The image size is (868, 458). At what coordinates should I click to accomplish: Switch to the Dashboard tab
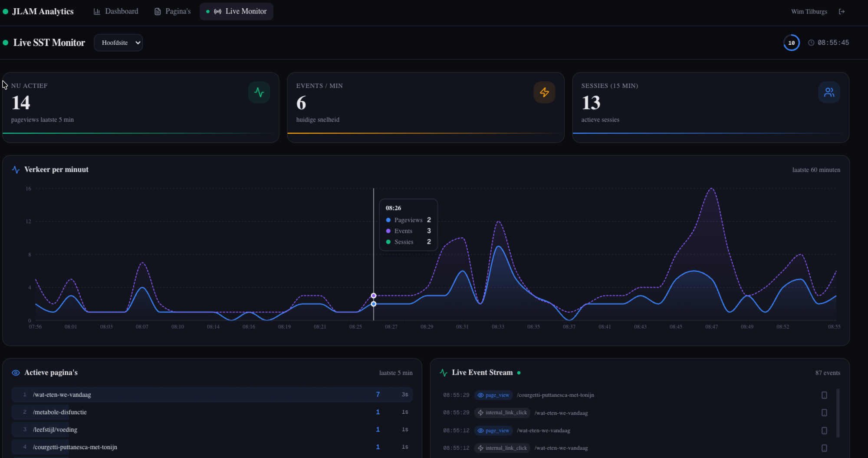(x=115, y=11)
